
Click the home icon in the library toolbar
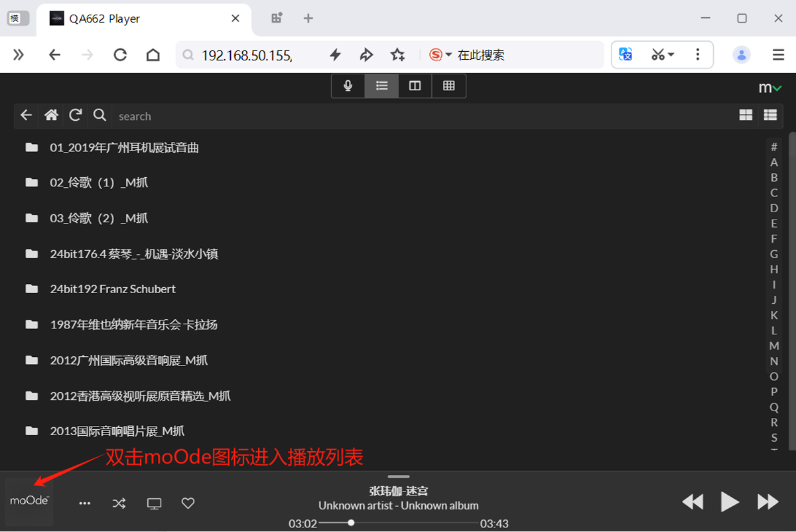point(51,115)
